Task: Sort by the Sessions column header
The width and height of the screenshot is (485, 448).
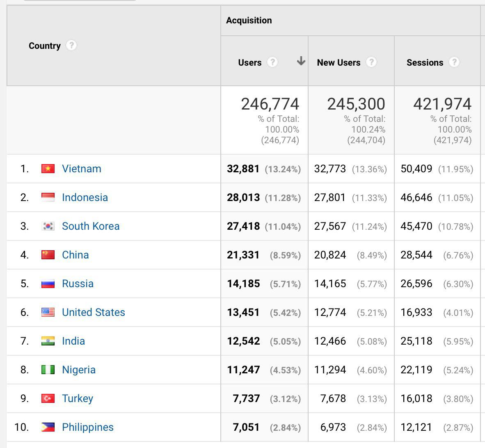Action: pyautogui.click(x=425, y=63)
